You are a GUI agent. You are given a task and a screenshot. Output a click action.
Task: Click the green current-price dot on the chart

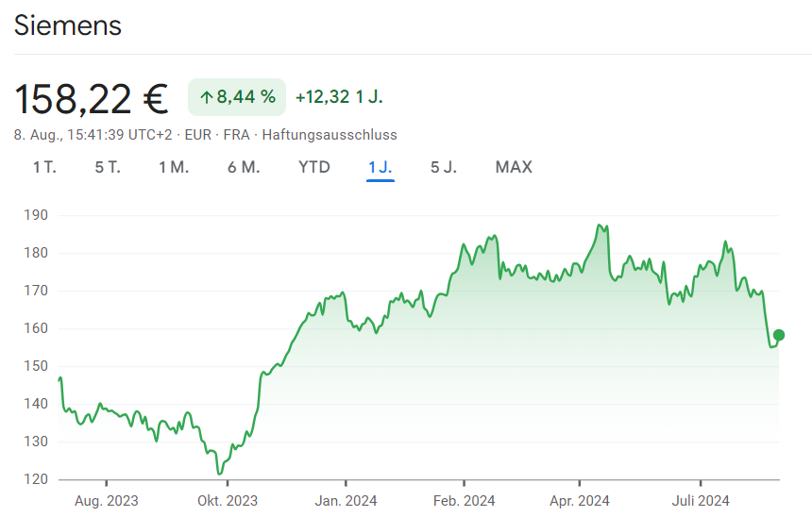click(x=778, y=335)
